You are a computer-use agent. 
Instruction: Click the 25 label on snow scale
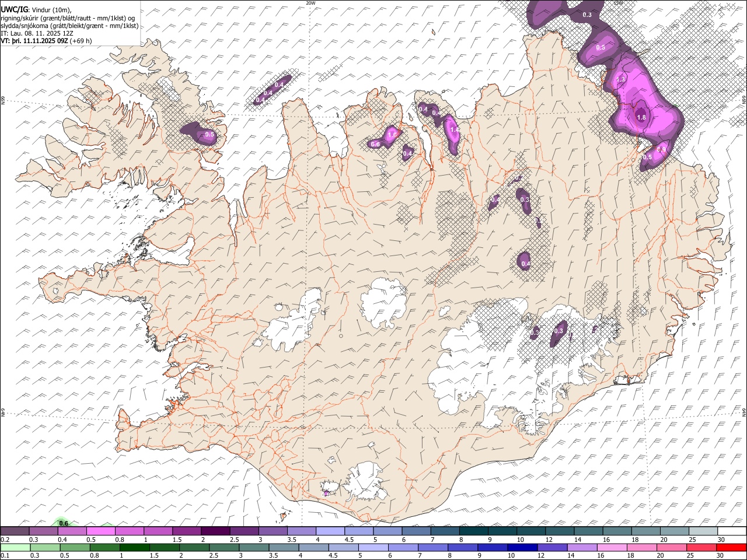pos(692,540)
